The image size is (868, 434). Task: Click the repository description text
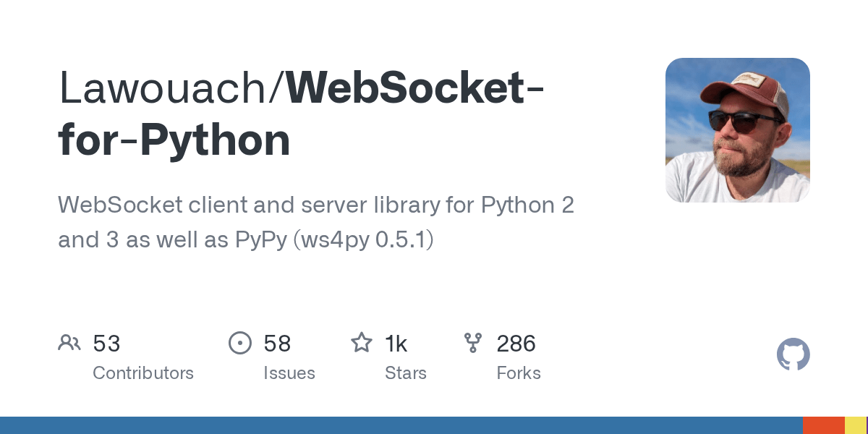[x=316, y=222]
